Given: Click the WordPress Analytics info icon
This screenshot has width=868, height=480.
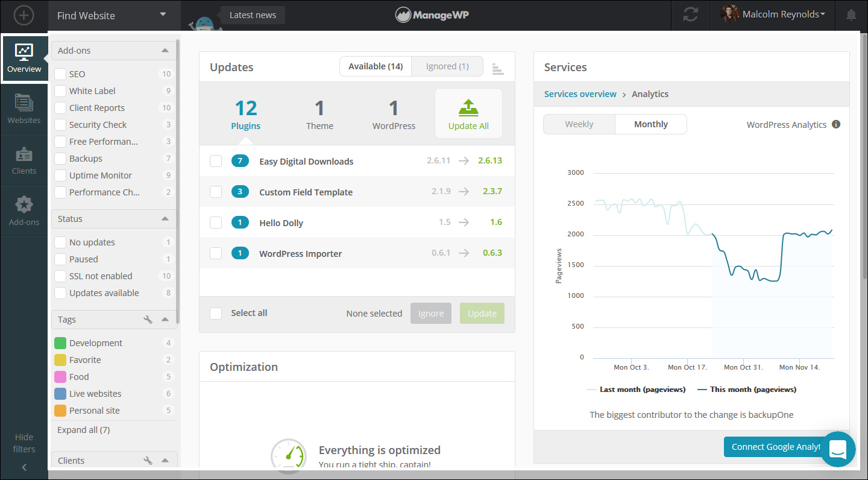Looking at the screenshot, I should (x=836, y=124).
